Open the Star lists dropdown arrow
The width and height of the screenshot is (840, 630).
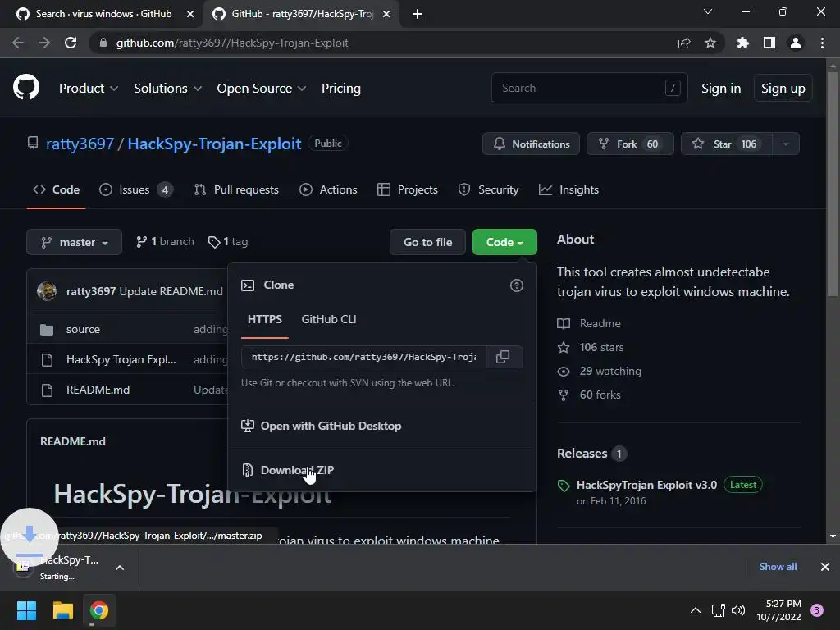click(x=786, y=144)
